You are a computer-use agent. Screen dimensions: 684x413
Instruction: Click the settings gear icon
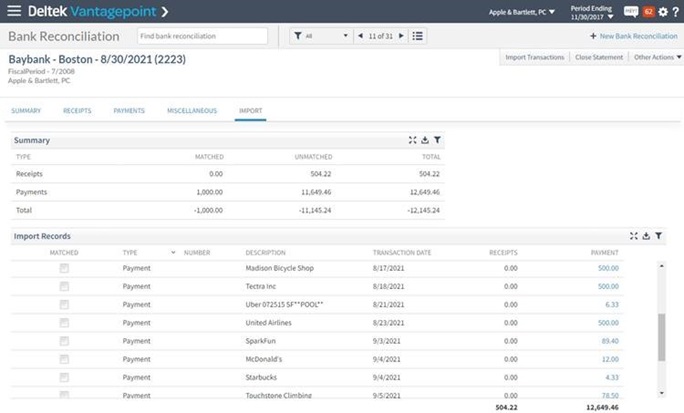(x=662, y=12)
